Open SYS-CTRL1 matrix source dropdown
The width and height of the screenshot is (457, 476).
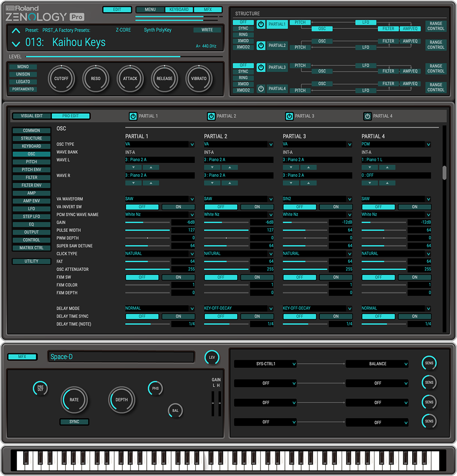coord(265,364)
